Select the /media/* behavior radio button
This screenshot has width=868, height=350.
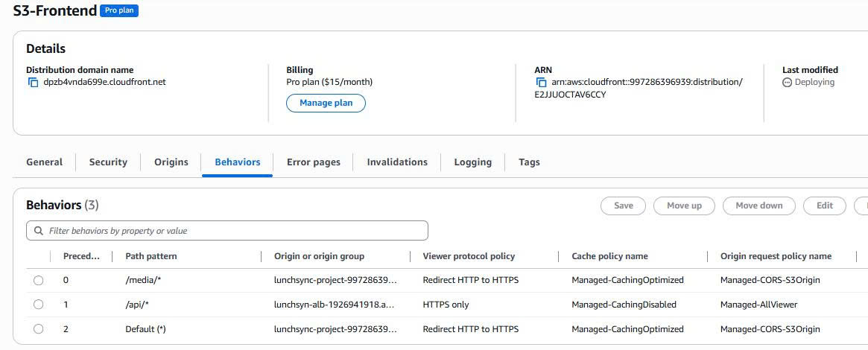click(39, 281)
